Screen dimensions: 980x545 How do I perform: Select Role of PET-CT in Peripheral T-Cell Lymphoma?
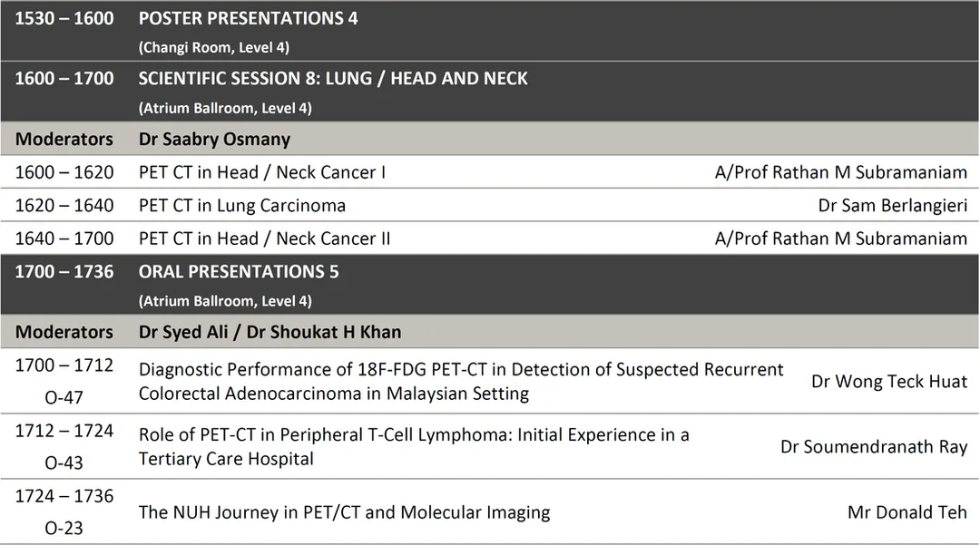click(x=414, y=446)
